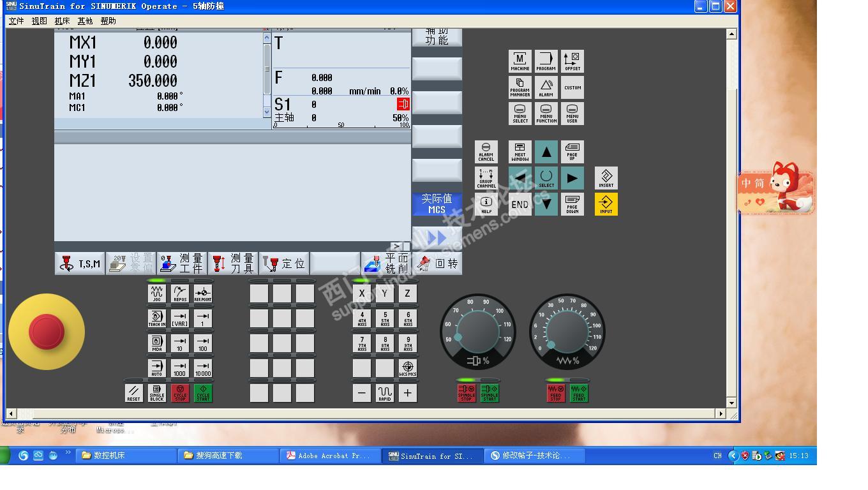
Task: Open the PROGRAM key on the keypad
Action: (546, 61)
